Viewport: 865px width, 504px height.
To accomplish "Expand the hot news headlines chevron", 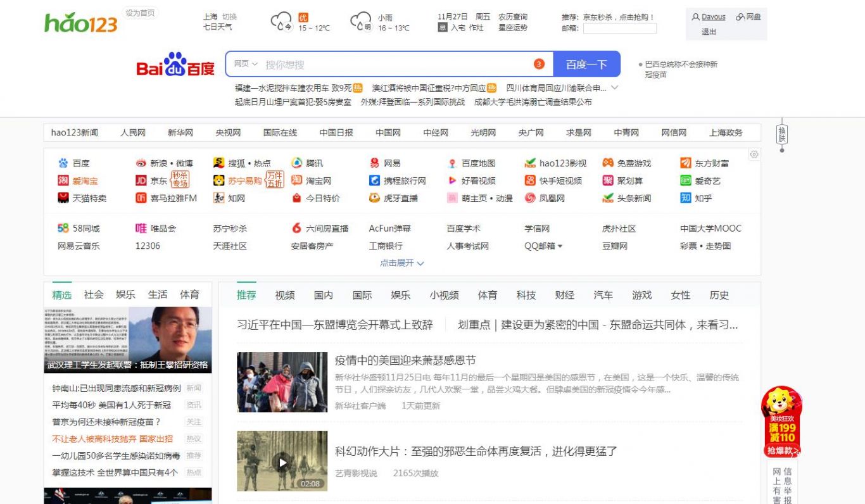I will [615, 88].
